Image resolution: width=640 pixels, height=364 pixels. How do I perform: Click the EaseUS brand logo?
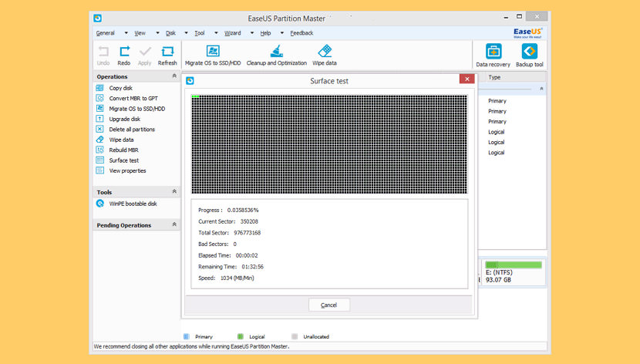[x=527, y=32]
